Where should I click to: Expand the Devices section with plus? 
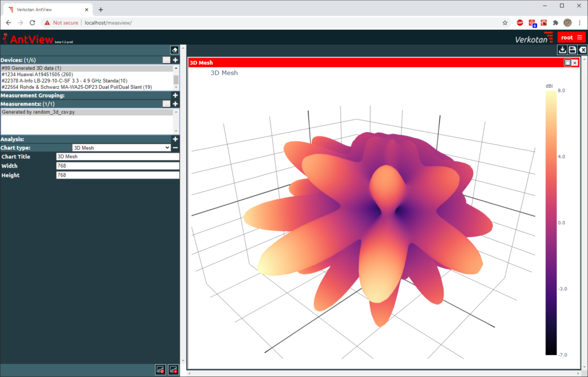point(175,60)
